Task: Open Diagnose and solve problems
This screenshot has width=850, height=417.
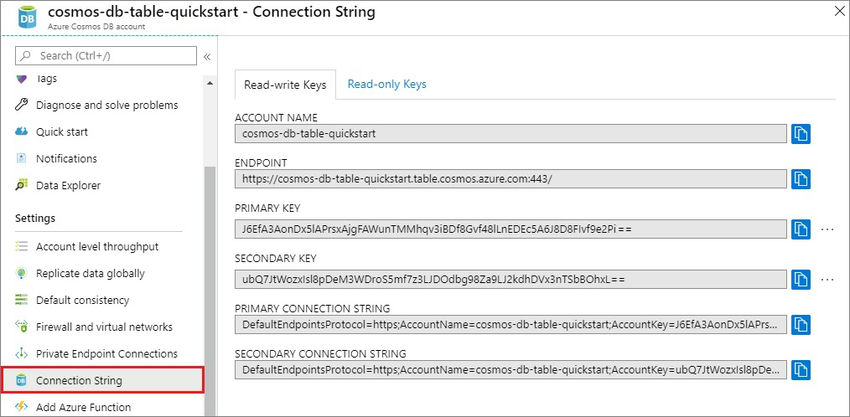Action: pyautogui.click(x=107, y=105)
